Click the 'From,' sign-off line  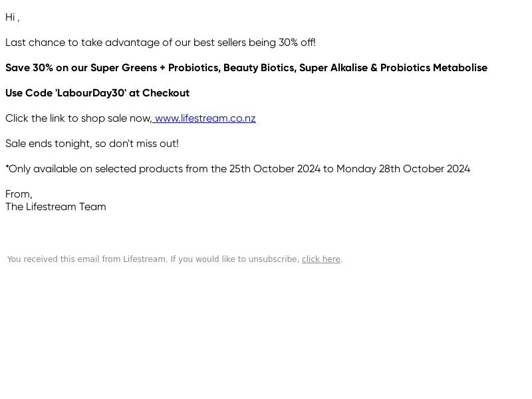(19, 194)
